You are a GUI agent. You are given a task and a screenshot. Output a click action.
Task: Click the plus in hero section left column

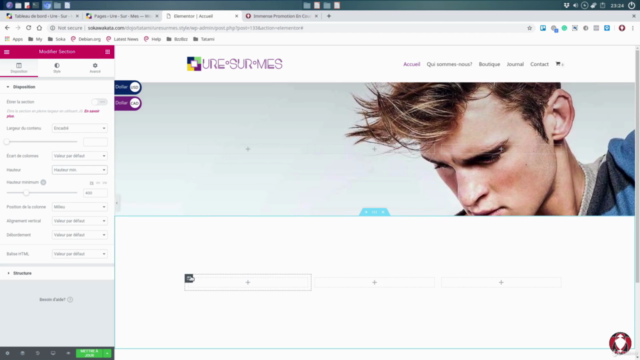248,149
